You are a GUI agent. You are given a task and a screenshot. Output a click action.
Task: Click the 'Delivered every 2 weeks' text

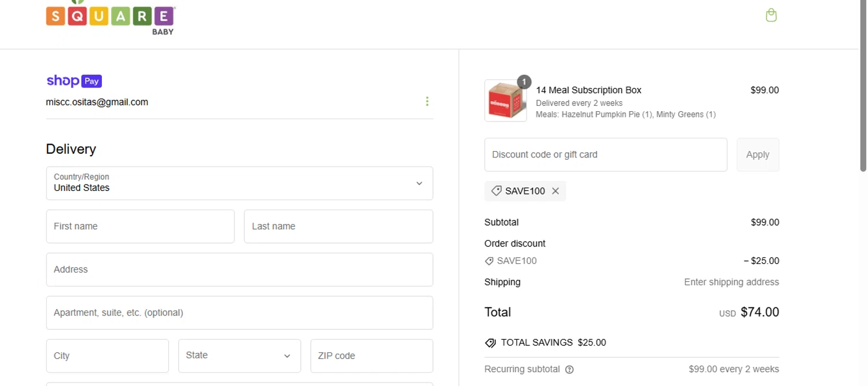pyautogui.click(x=579, y=103)
